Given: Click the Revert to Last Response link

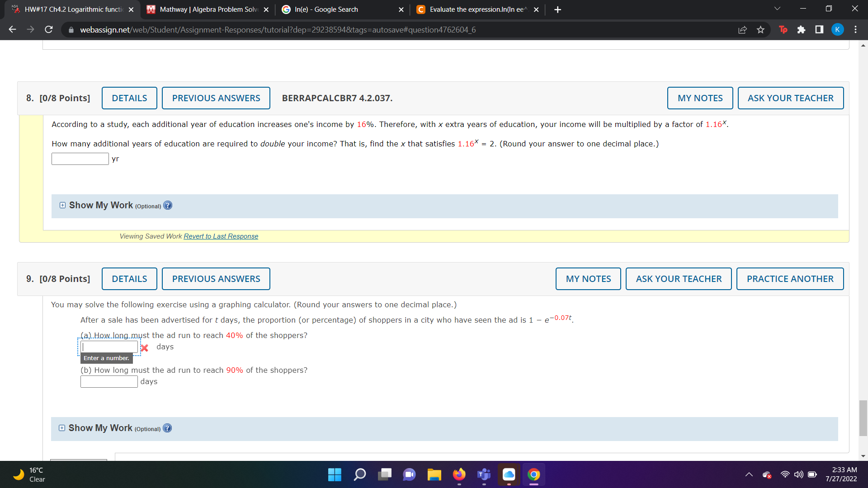Looking at the screenshot, I should (x=221, y=236).
